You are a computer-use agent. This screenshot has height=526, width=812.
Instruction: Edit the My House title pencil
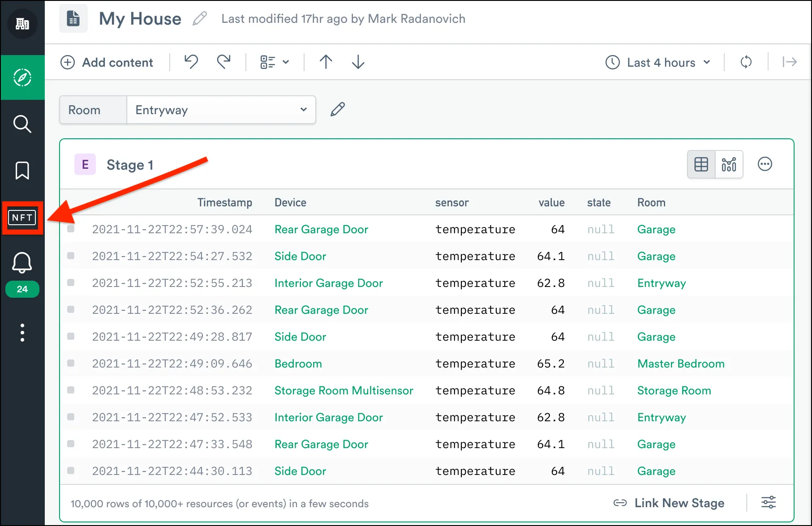pos(200,19)
